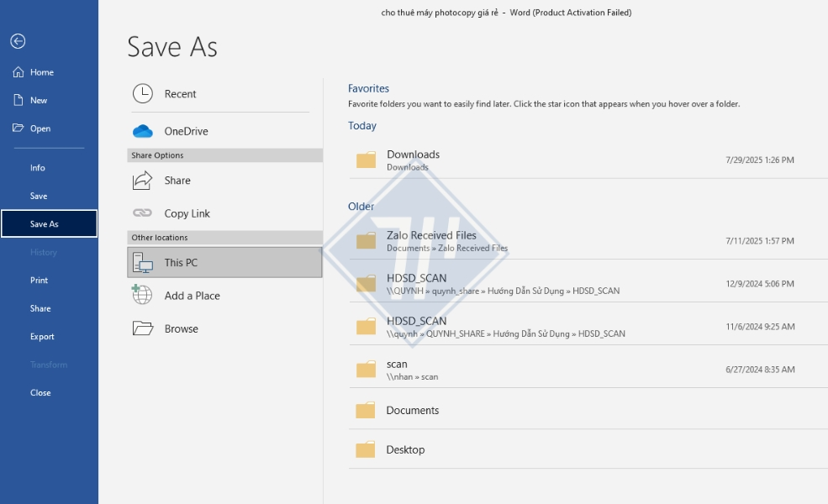Click the New document icon

pyautogui.click(x=18, y=100)
